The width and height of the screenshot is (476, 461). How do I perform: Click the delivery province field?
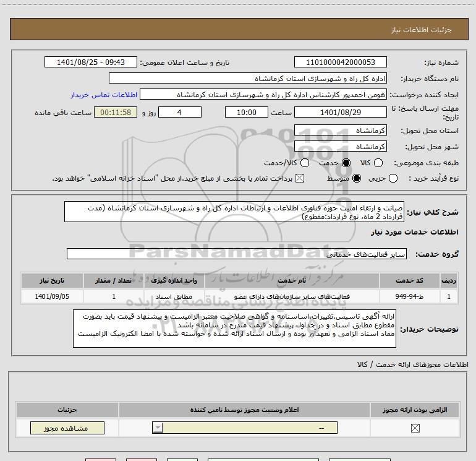(340, 131)
